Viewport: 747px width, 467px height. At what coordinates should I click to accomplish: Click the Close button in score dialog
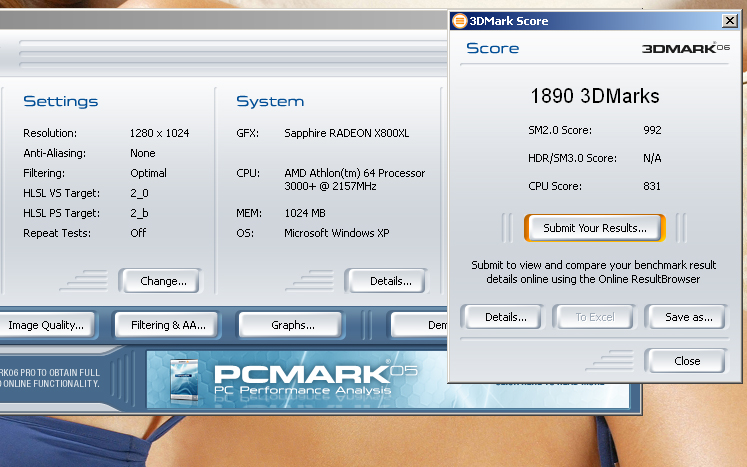coord(685,361)
